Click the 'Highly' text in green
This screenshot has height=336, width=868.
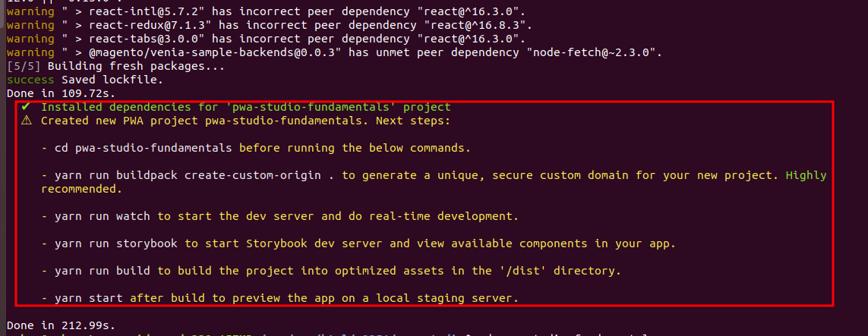(x=806, y=176)
